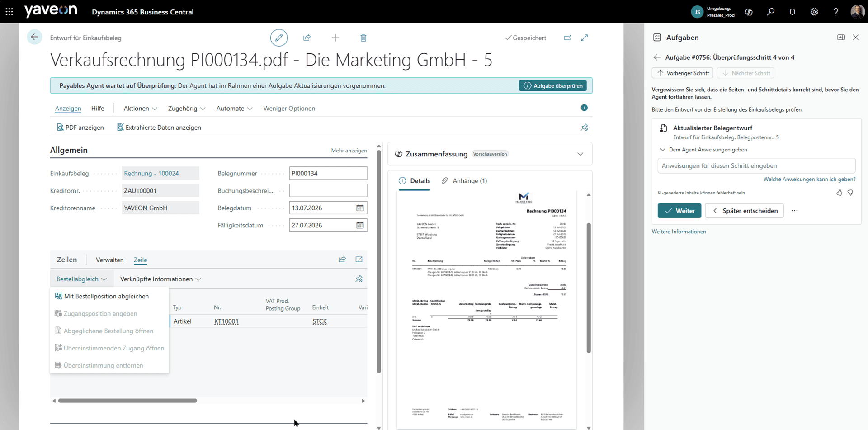The width and height of the screenshot is (868, 430).
Task: Click thumbs up feedback icon
Action: [839, 193]
